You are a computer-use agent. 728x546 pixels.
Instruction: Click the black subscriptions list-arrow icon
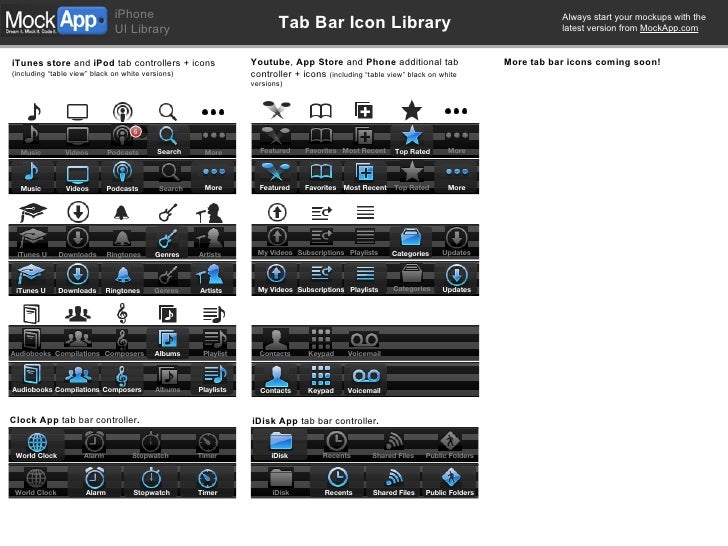(321, 213)
